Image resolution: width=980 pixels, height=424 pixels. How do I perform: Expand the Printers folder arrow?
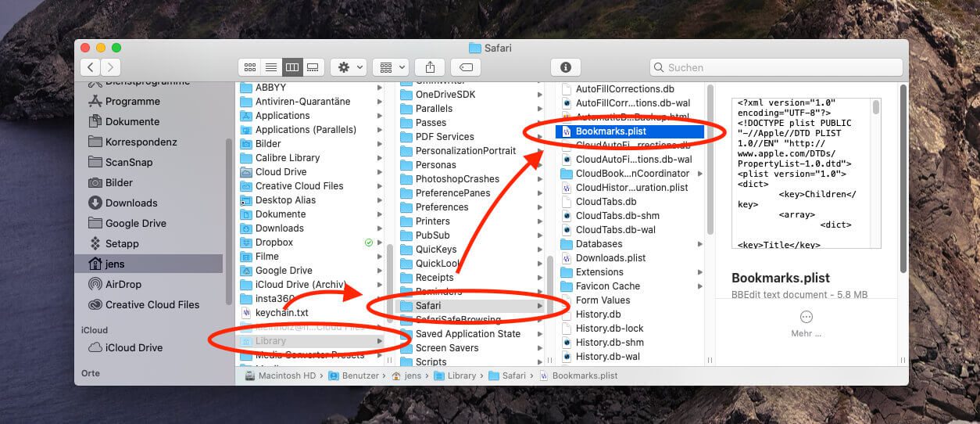(x=540, y=221)
